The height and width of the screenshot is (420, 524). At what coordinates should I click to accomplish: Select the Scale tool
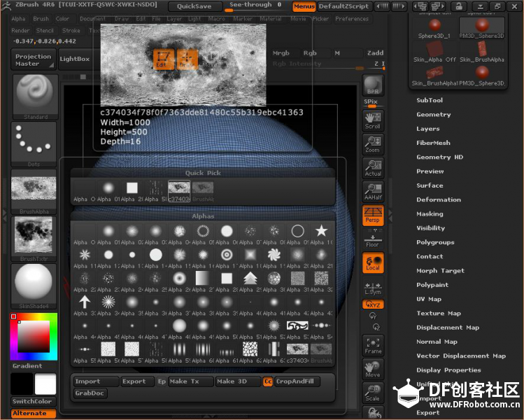(373, 393)
